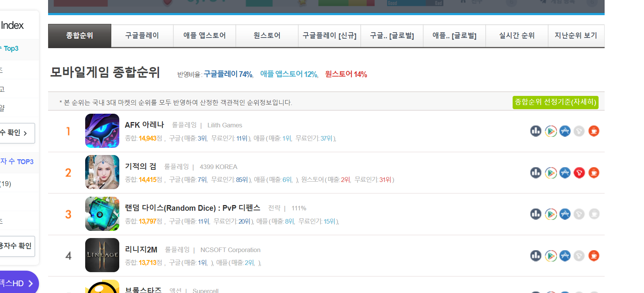Click the 자 수 TOP3 sidebar heading
Image resolution: width=644 pixels, height=293 pixels.
pyautogui.click(x=17, y=161)
